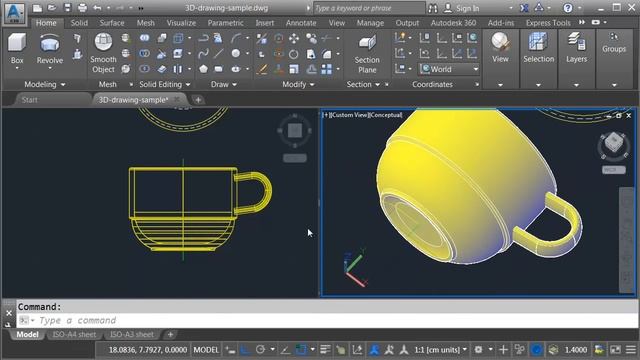Toggle lineweight display in status bar
640x360 pixels.
coord(325,350)
